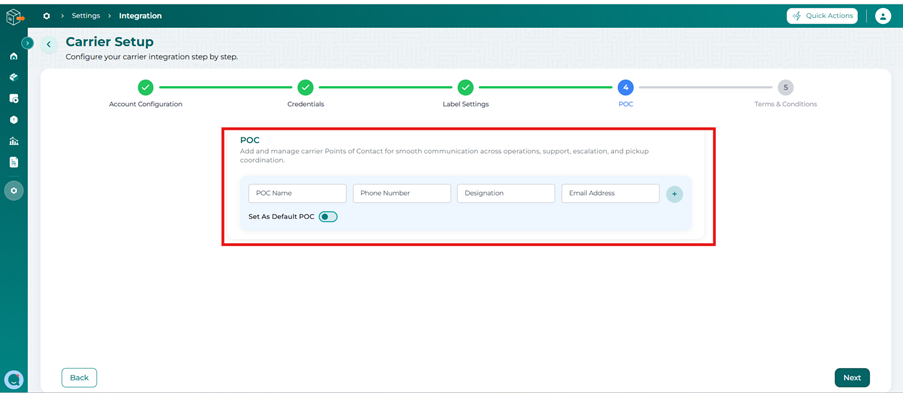903x393 pixels.
Task: Focus the Designation field
Action: click(x=506, y=194)
